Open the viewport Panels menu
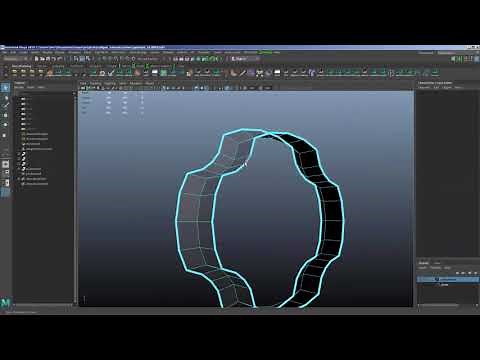Screen dimensions: 480x360 click(150, 83)
